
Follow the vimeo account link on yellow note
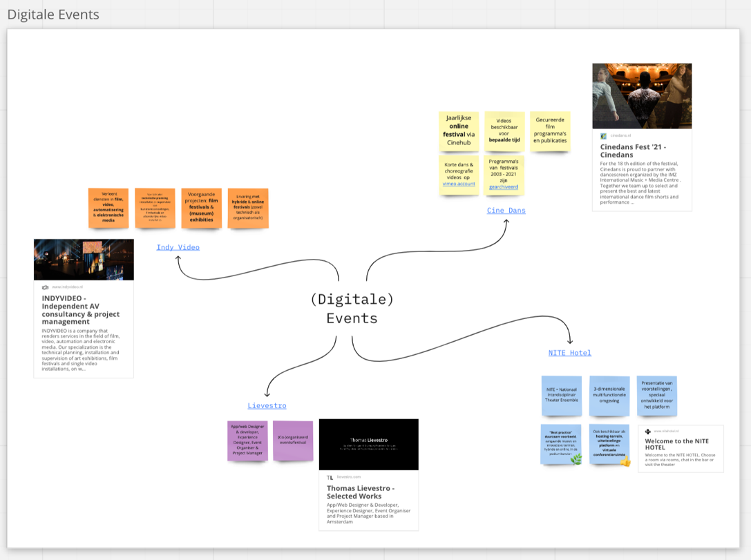point(458,184)
